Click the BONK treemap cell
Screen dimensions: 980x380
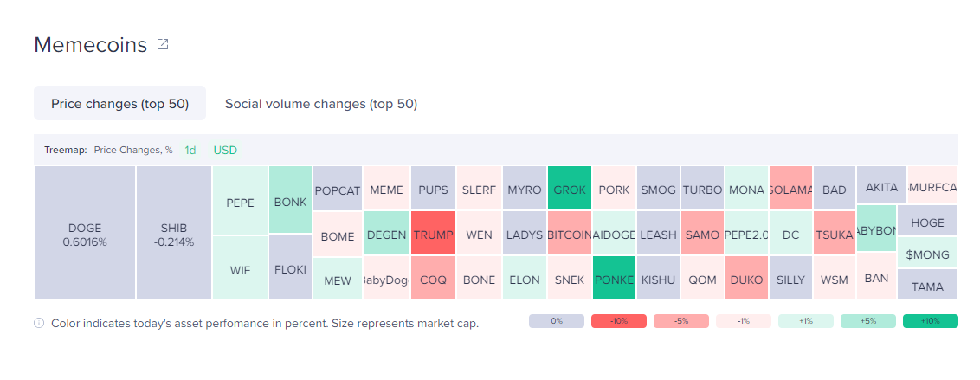click(291, 199)
